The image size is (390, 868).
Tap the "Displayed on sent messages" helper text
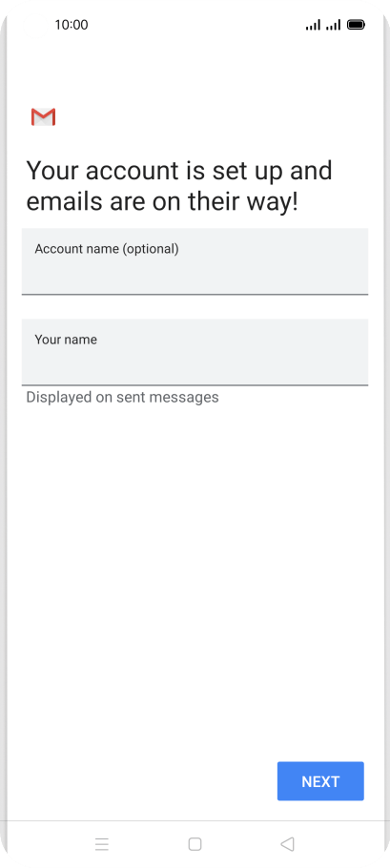coord(122,398)
